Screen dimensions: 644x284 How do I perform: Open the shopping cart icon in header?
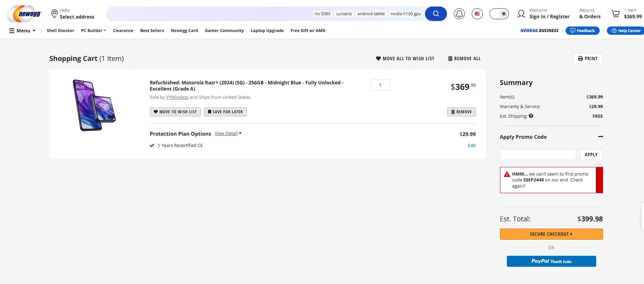(615, 14)
